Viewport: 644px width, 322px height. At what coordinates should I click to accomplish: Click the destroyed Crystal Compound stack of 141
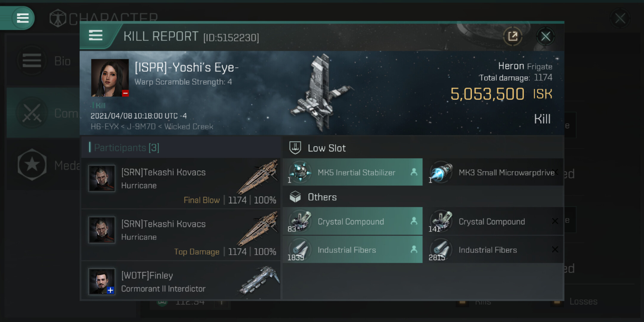coord(493,221)
